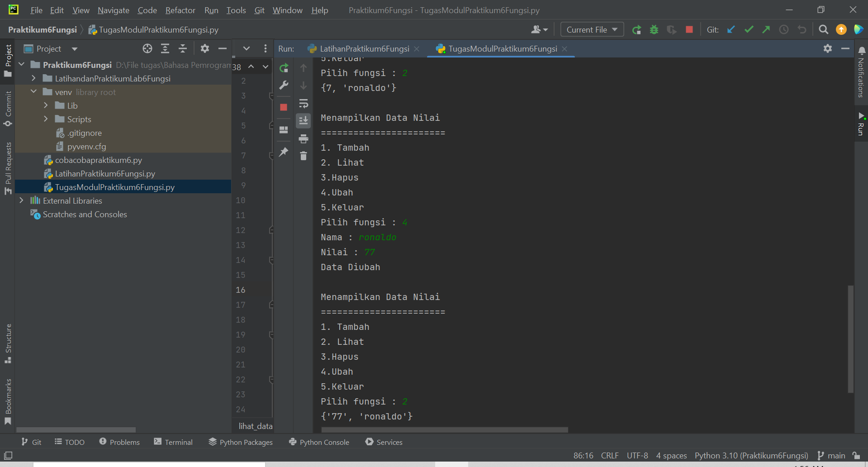Open Search Everywhere magnifier
This screenshot has width=868, height=467.
click(x=824, y=30)
